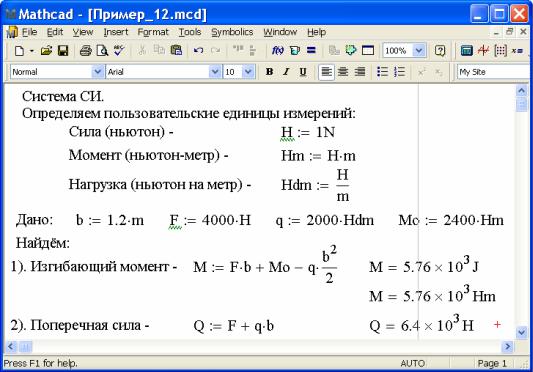Toggle Bold formatting
The width and height of the screenshot is (533, 372).
pos(270,72)
